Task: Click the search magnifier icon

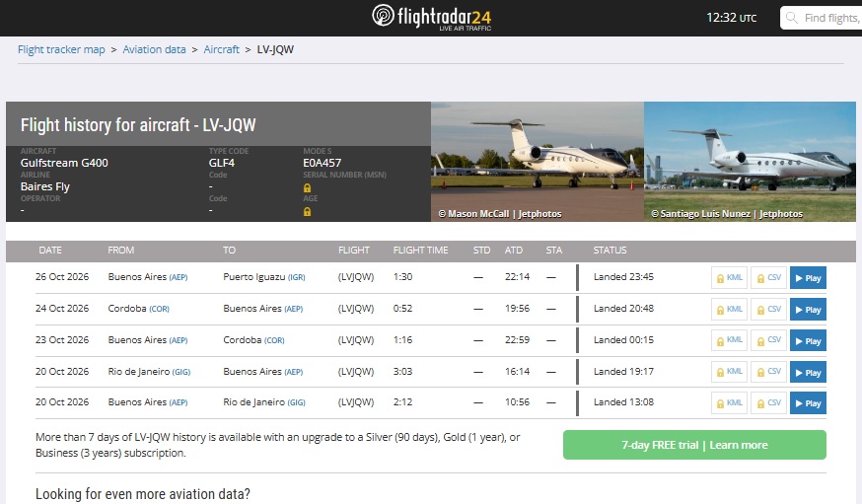Action: (792, 18)
